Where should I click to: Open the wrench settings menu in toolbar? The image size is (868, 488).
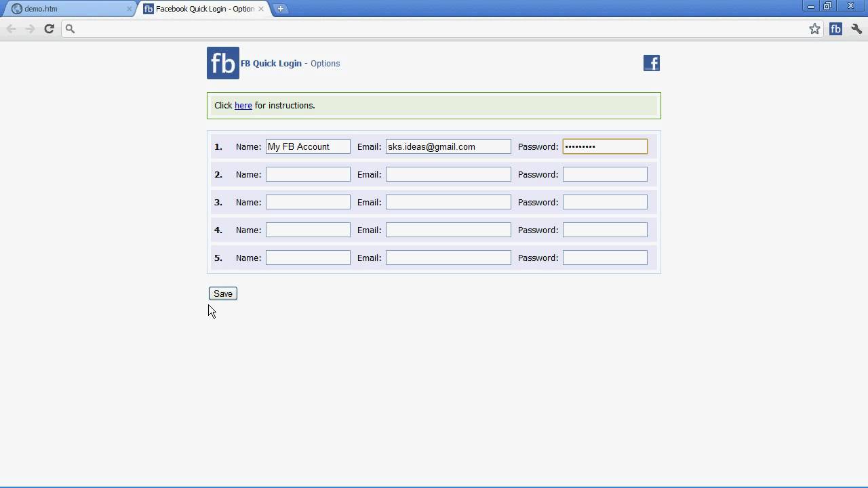point(854,28)
